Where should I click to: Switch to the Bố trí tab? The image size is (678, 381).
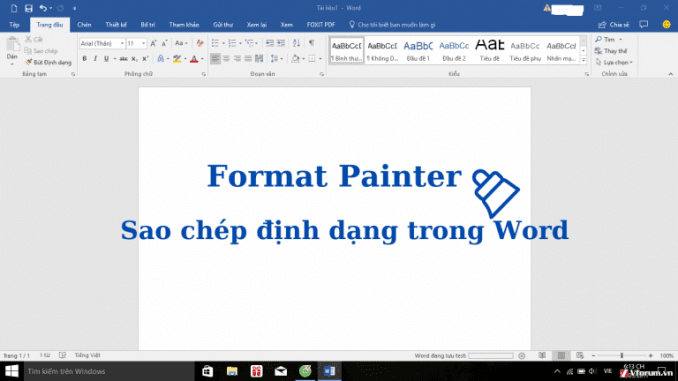click(148, 25)
